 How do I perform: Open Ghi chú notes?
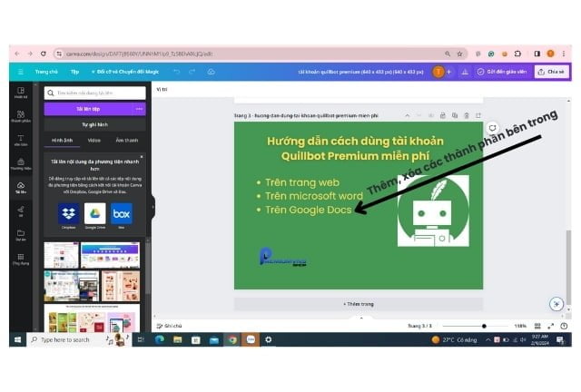pos(169,326)
